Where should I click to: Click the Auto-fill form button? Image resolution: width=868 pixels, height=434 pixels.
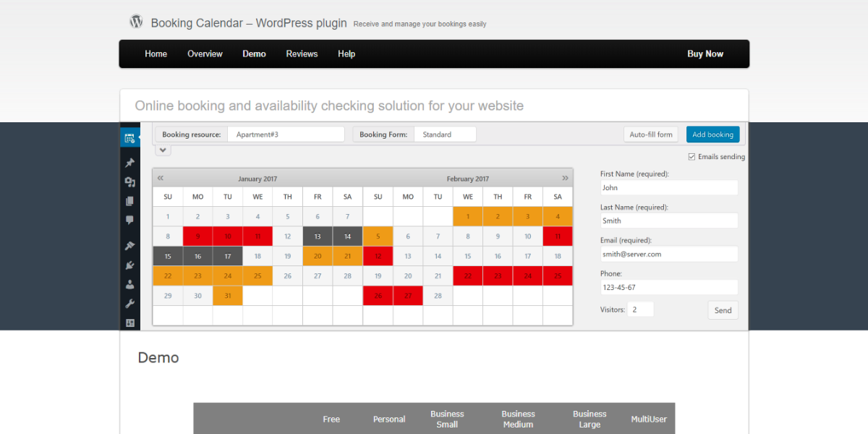pos(651,135)
